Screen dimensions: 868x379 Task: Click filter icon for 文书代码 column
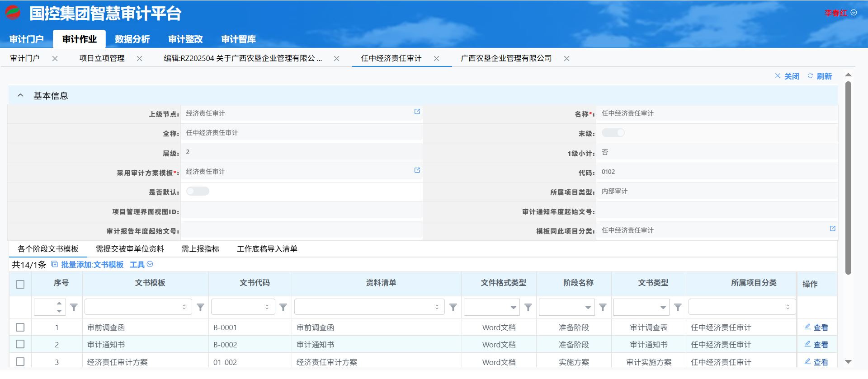(283, 308)
